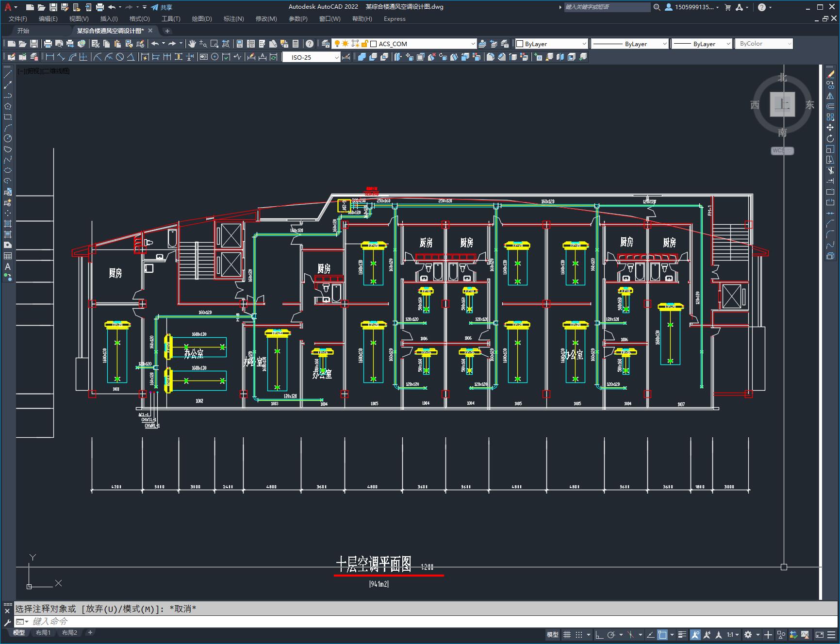Select the Circle tool in the draw toolbar

tap(8, 138)
